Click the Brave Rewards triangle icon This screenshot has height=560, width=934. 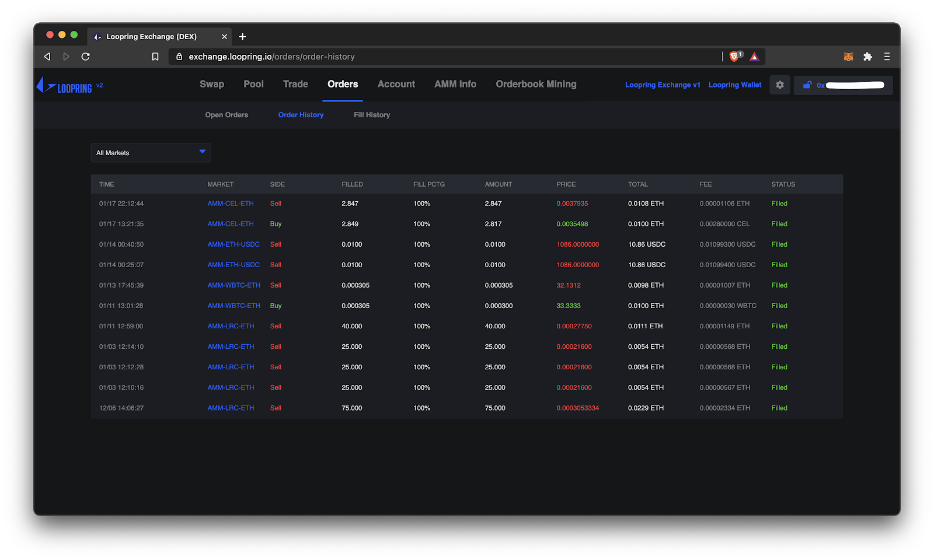[x=754, y=57]
